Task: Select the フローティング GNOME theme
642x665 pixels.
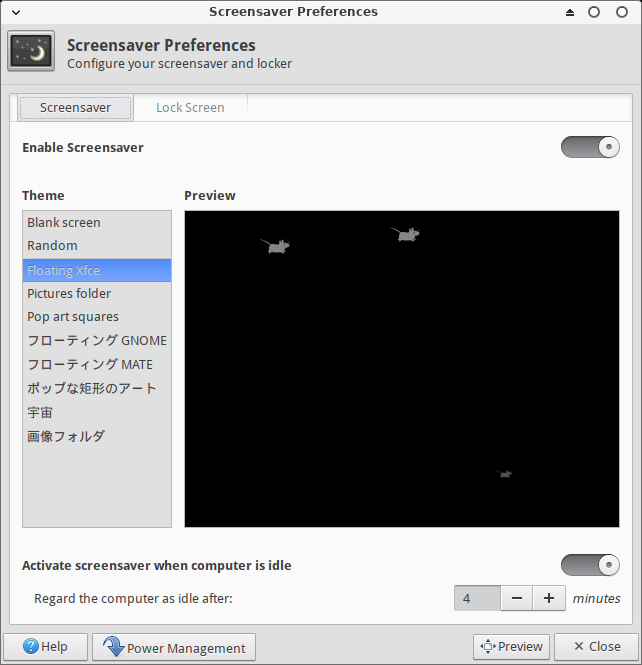Action: (97, 341)
